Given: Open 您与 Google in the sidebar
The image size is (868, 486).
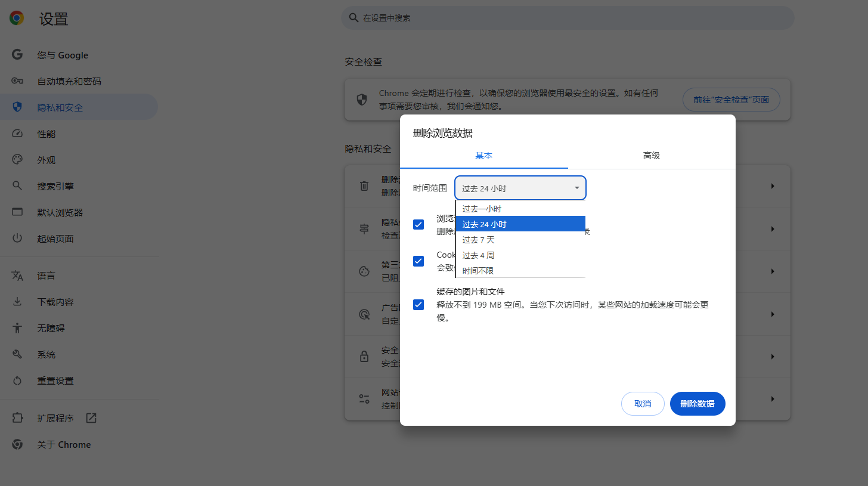Looking at the screenshot, I should [79, 55].
